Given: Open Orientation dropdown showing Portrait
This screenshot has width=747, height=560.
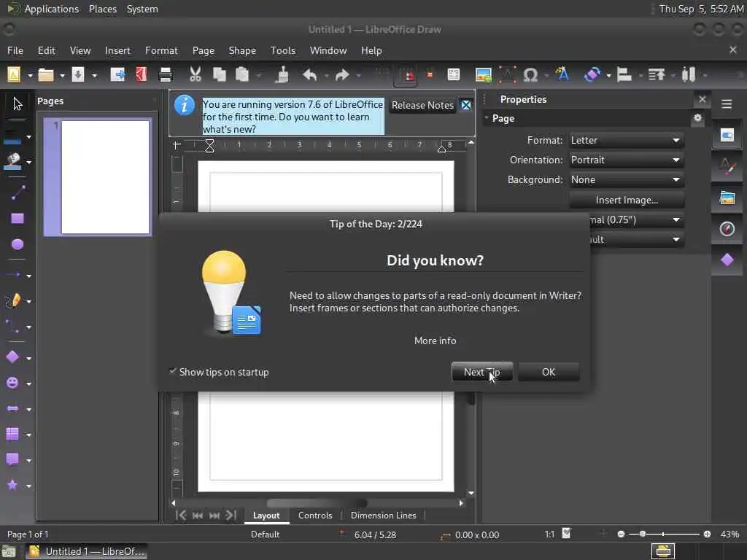Looking at the screenshot, I should click(627, 160).
